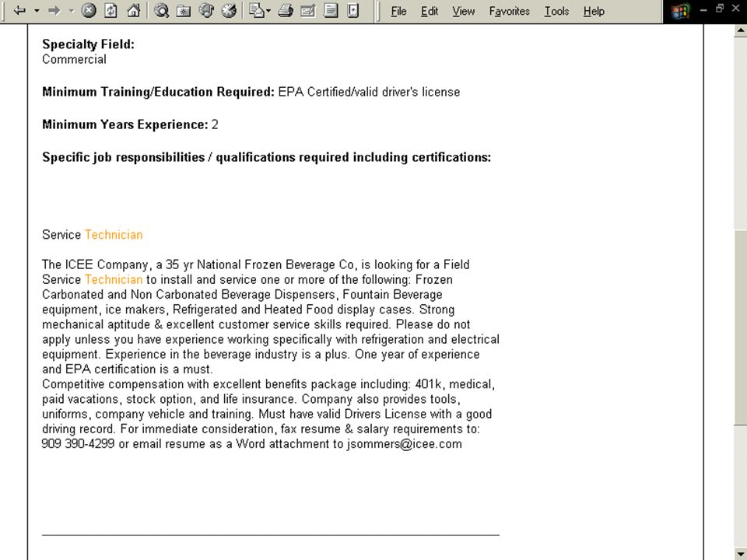Open the Back history dropdown arrow

point(37,10)
